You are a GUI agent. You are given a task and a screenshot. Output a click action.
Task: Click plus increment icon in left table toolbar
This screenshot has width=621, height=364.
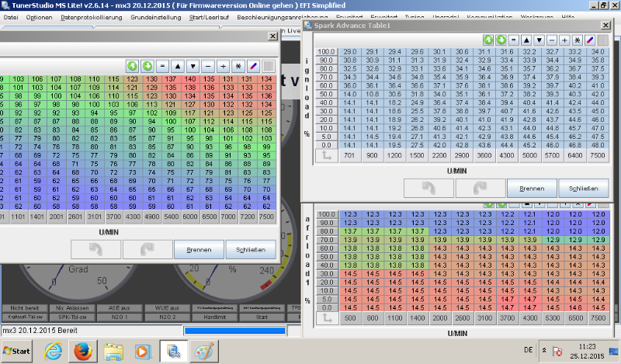[x=223, y=66]
